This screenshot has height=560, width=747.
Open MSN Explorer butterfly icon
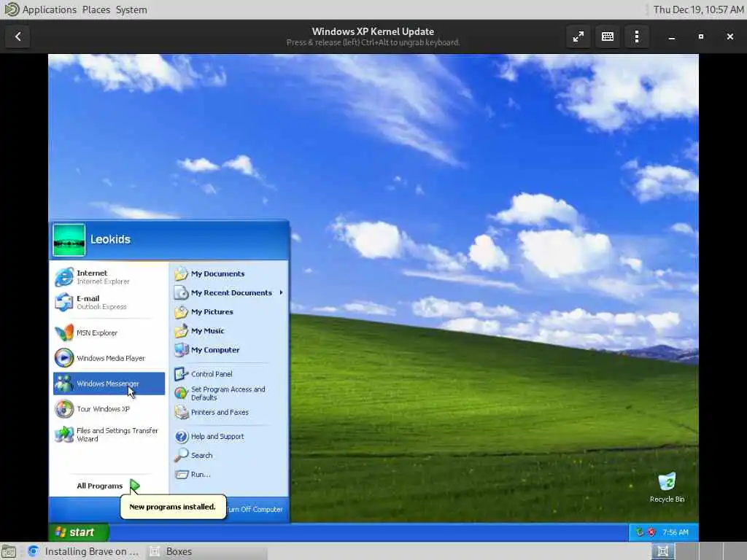tap(64, 332)
